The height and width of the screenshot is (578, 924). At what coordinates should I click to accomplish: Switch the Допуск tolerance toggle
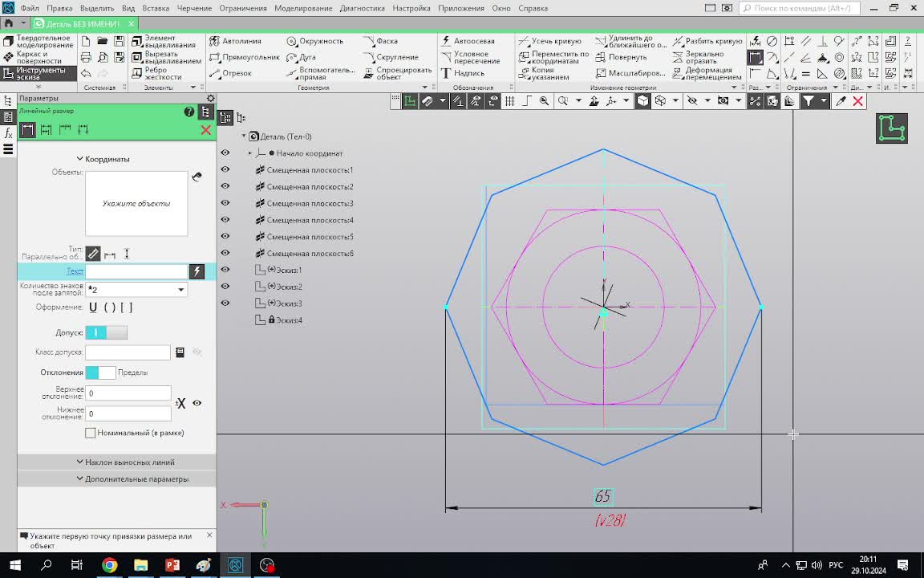[106, 332]
